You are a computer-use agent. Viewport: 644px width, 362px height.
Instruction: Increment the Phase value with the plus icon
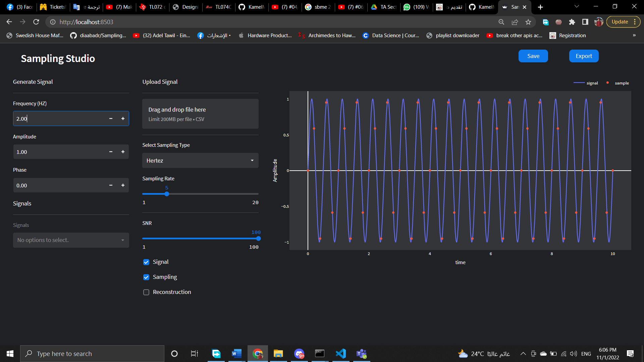pyautogui.click(x=123, y=185)
